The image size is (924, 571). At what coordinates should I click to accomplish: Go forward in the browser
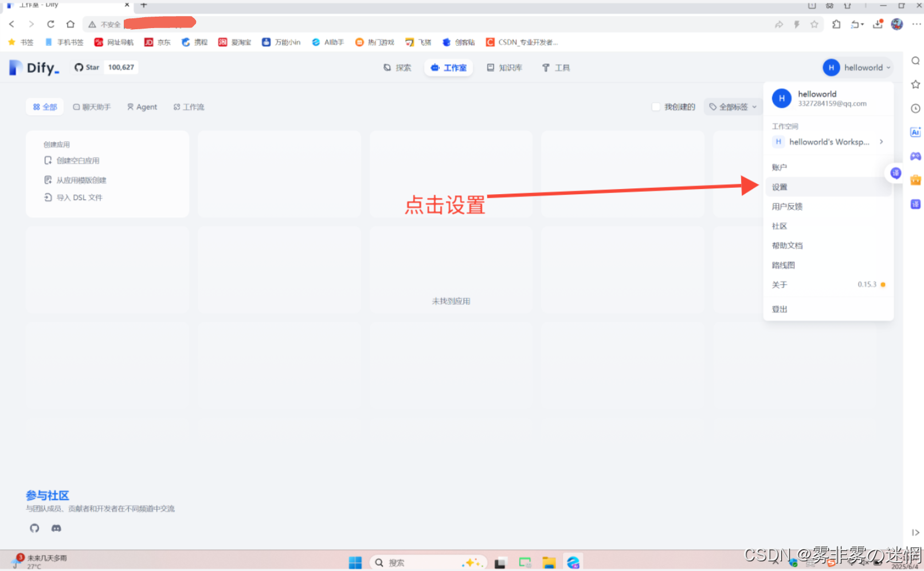click(31, 24)
